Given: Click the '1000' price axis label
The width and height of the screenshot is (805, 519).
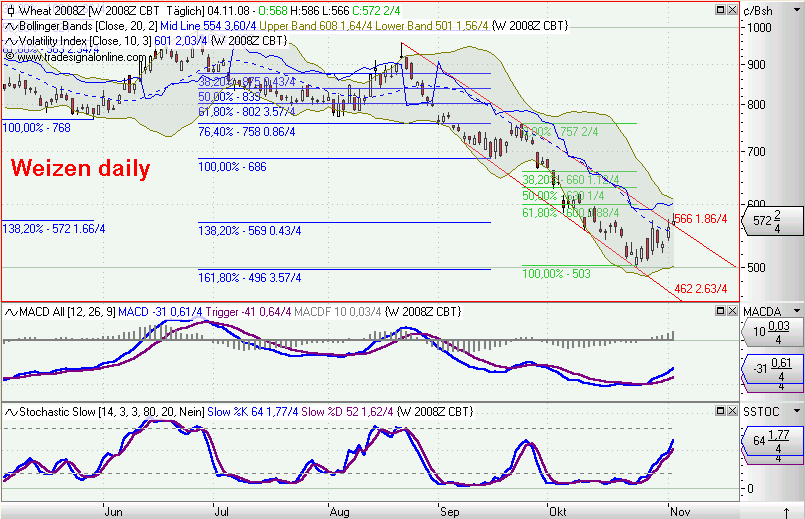Looking at the screenshot, I should point(759,28).
